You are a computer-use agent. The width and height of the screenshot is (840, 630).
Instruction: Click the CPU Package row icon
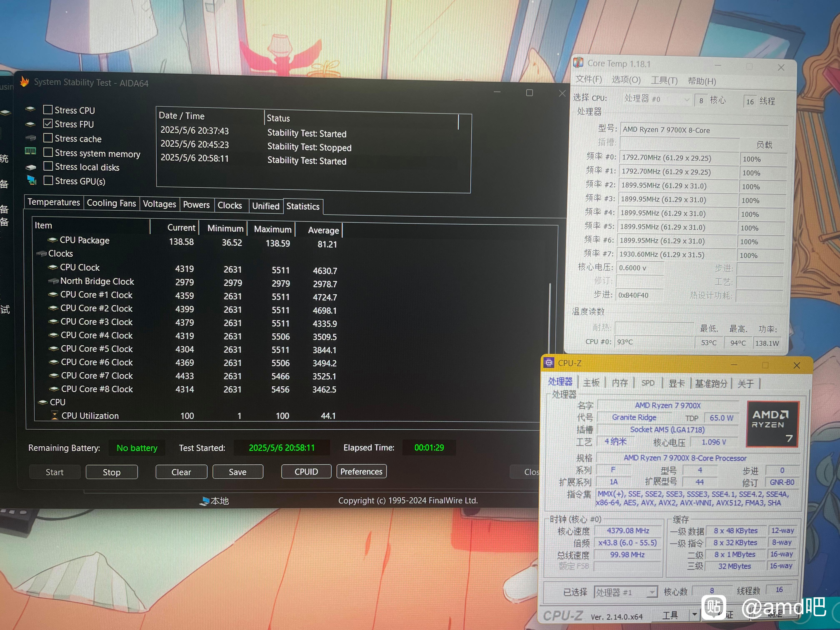pyautogui.click(x=52, y=240)
